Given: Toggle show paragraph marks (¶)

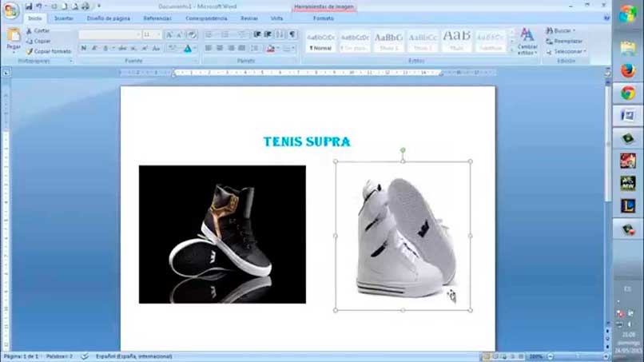Looking at the screenshot, I should [x=292, y=34].
